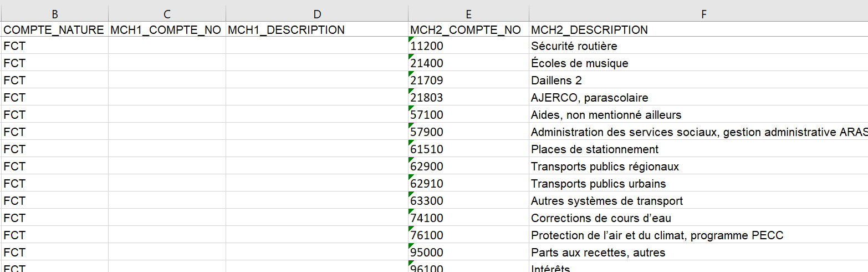Select column C header
Image resolution: width=868 pixels, height=272 pixels.
click(167, 14)
